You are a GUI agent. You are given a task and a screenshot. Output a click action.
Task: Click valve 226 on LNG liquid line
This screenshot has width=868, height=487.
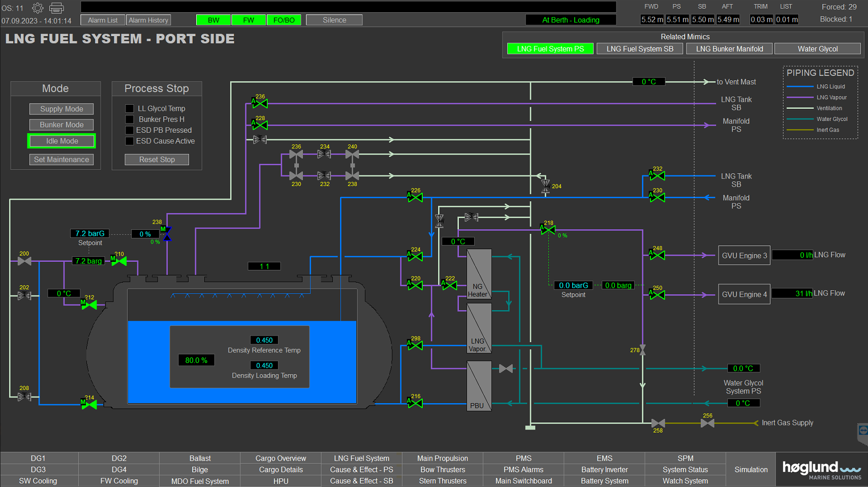point(415,198)
